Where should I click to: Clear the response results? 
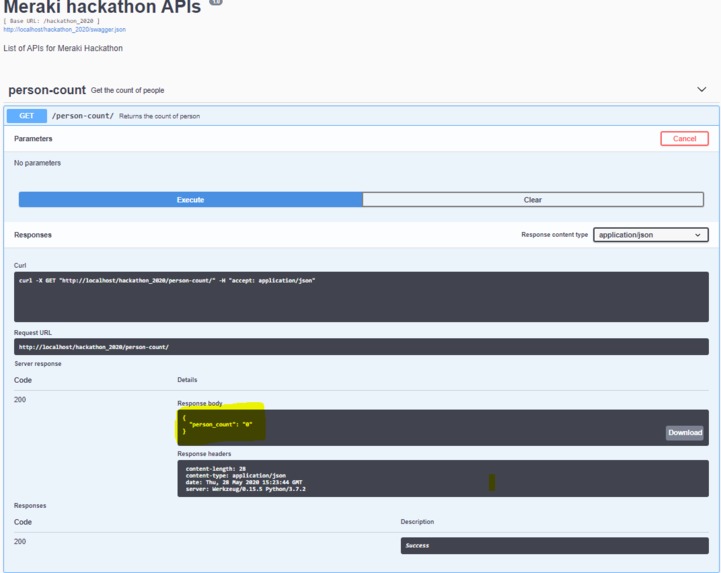tap(533, 200)
